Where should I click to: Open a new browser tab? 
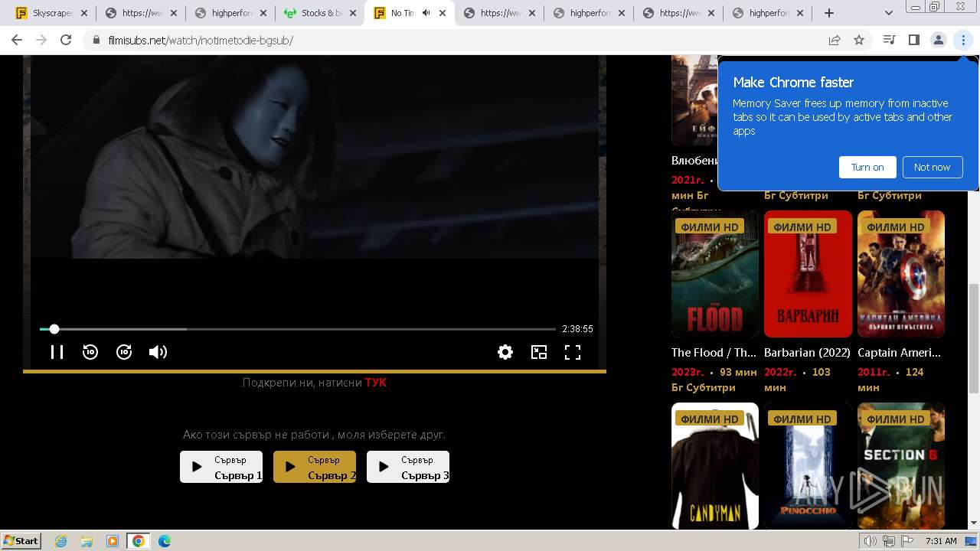pyautogui.click(x=829, y=13)
